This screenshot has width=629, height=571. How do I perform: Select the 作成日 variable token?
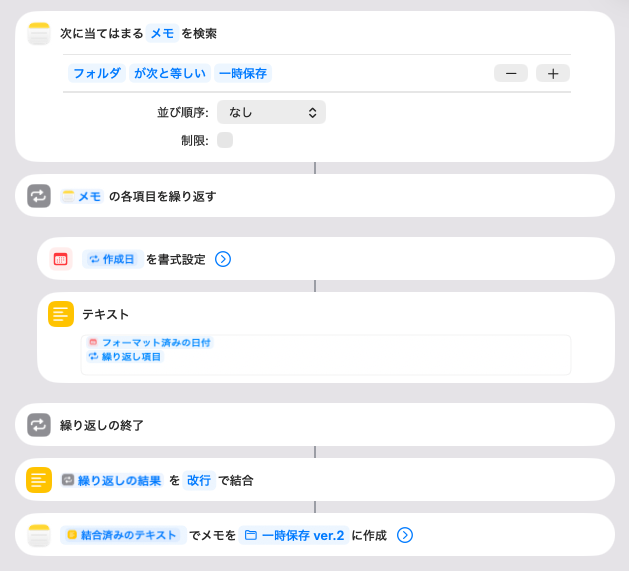113,259
